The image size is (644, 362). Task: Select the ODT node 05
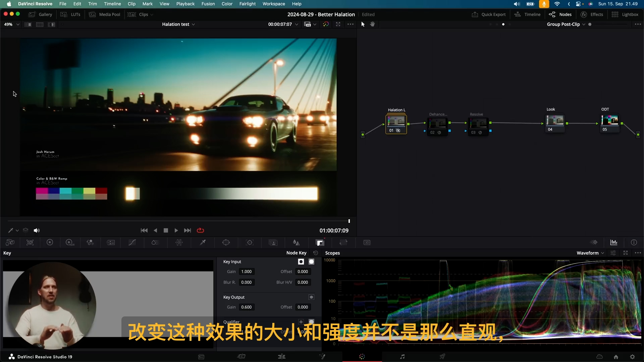click(609, 123)
